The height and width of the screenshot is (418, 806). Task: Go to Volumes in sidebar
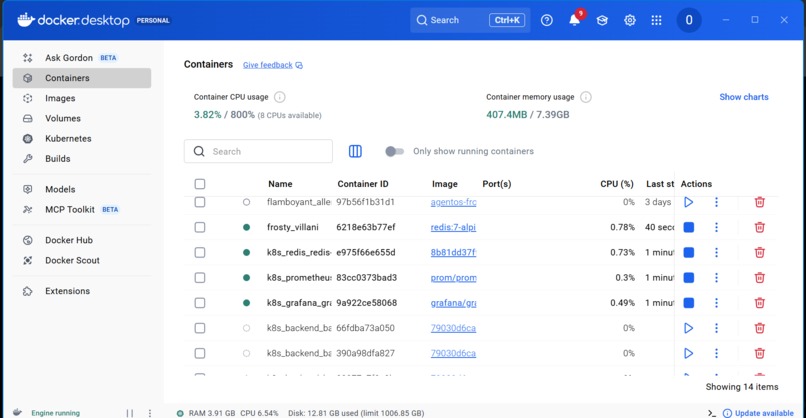pos(82,118)
